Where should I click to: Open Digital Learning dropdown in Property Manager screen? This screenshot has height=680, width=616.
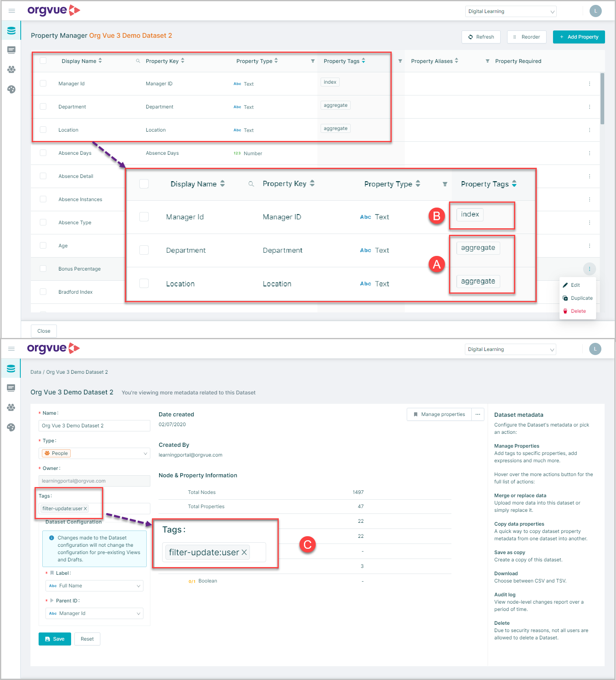click(511, 11)
